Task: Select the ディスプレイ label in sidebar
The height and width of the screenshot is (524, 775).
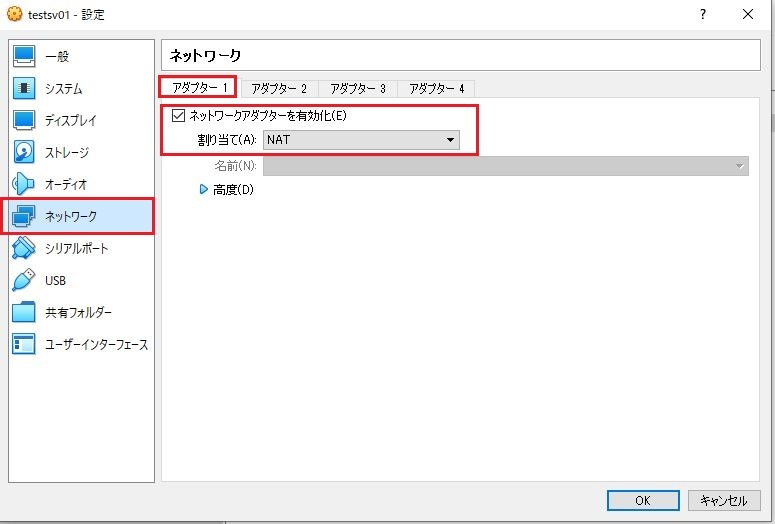Action: (71, 120)
